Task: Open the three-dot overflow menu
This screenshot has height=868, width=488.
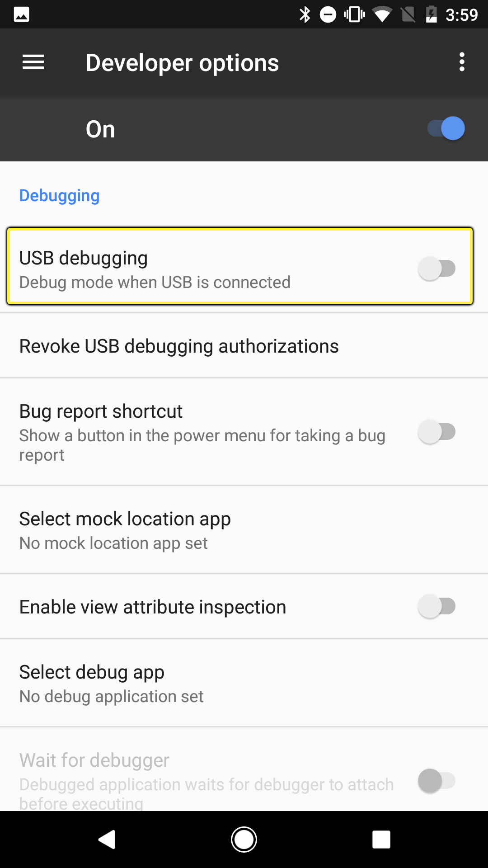Action: pos(462,62)
